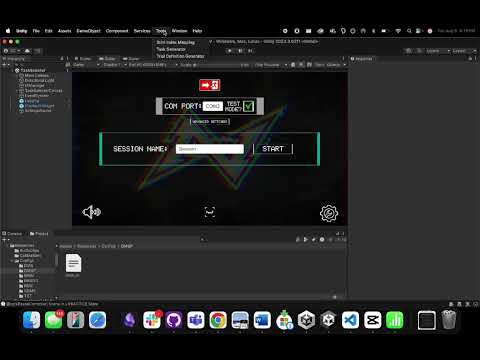Screen dimensions: 480x360
Task: Click the Hierarchy panel plus button
Action: click(x=5, y=65)
